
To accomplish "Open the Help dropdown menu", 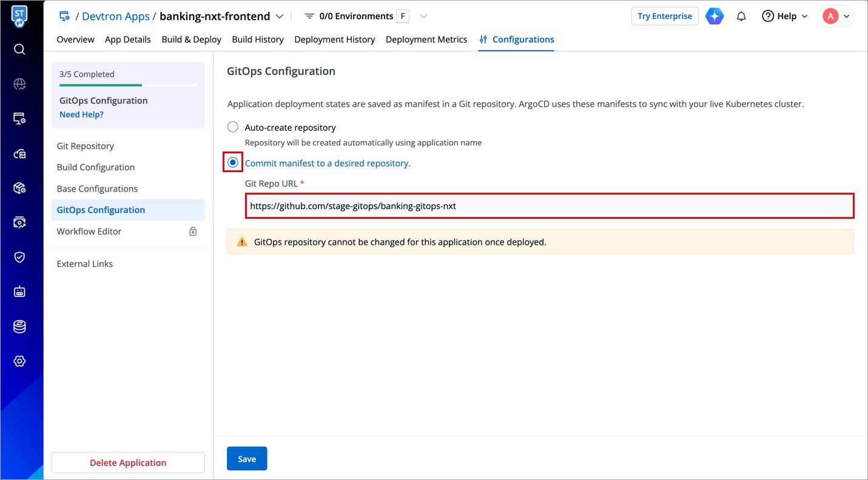I will (x=785, y=16).
